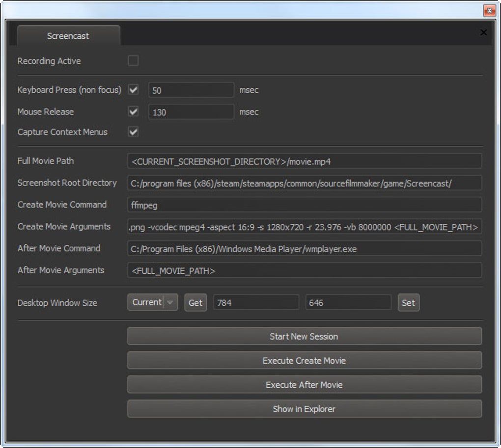Close the Screencast panel with the X icon
Screen dimensions: 501x448
tap(483, 32)
